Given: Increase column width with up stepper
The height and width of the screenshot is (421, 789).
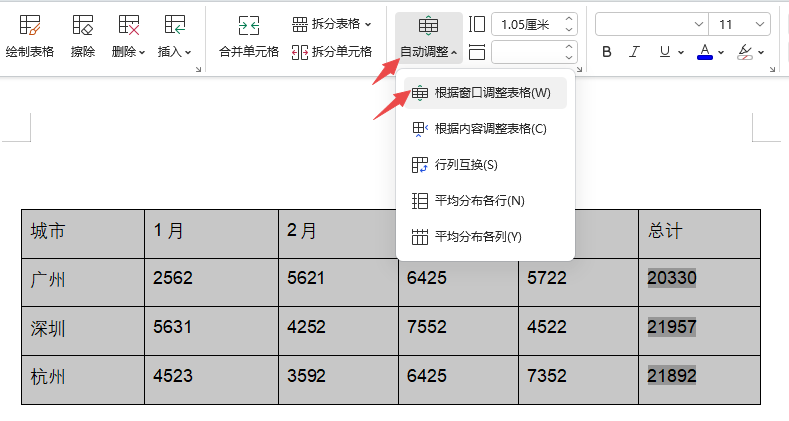Looking at the screenshot, I should click(569, 46).
